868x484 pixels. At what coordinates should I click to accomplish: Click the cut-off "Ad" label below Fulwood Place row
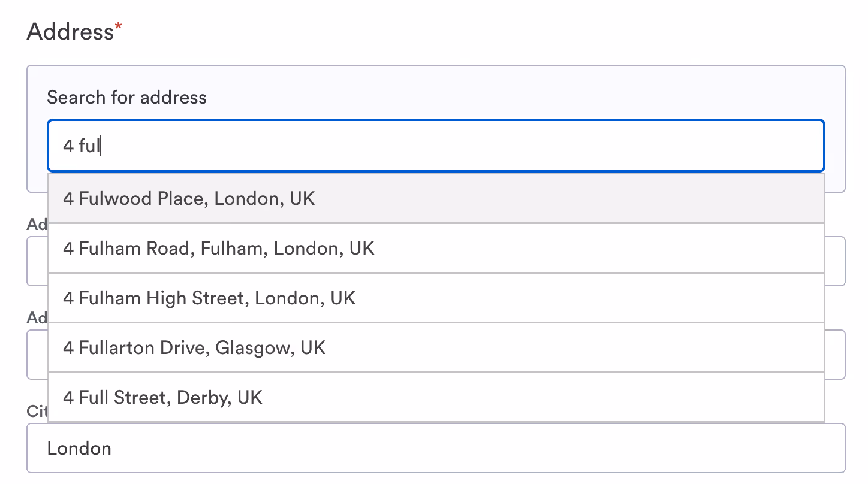coord(36,224)
